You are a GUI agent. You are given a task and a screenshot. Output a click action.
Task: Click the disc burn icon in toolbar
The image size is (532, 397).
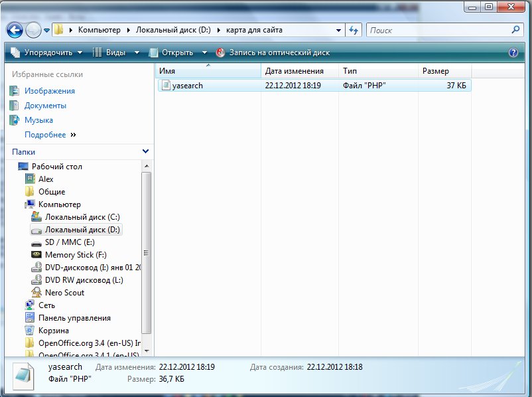click(220, 52)
